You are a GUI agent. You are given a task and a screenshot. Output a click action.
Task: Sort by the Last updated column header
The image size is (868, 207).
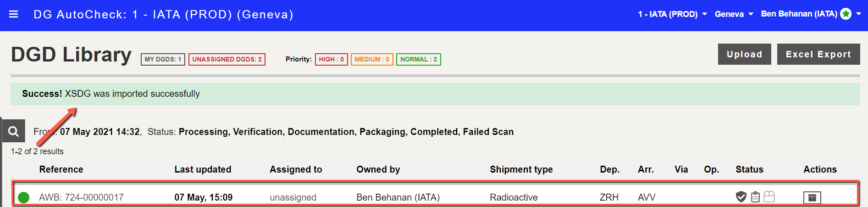(203, 169)
